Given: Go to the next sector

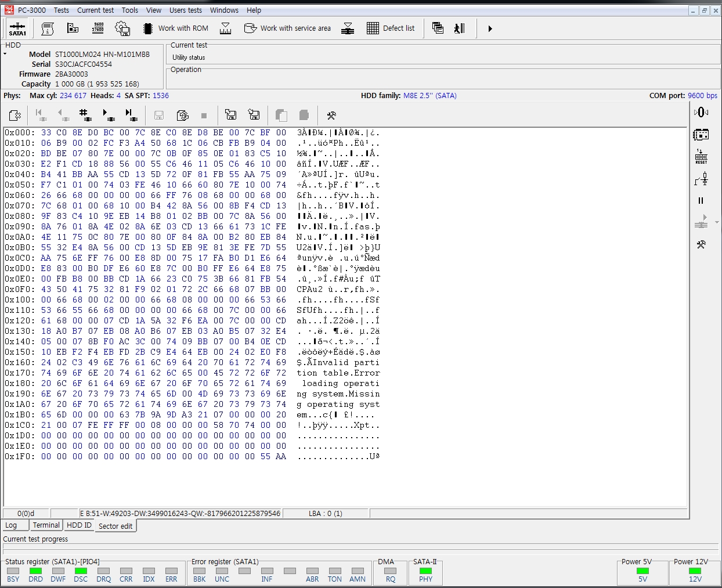Looking at the screenshot, I should click(108, 115).
